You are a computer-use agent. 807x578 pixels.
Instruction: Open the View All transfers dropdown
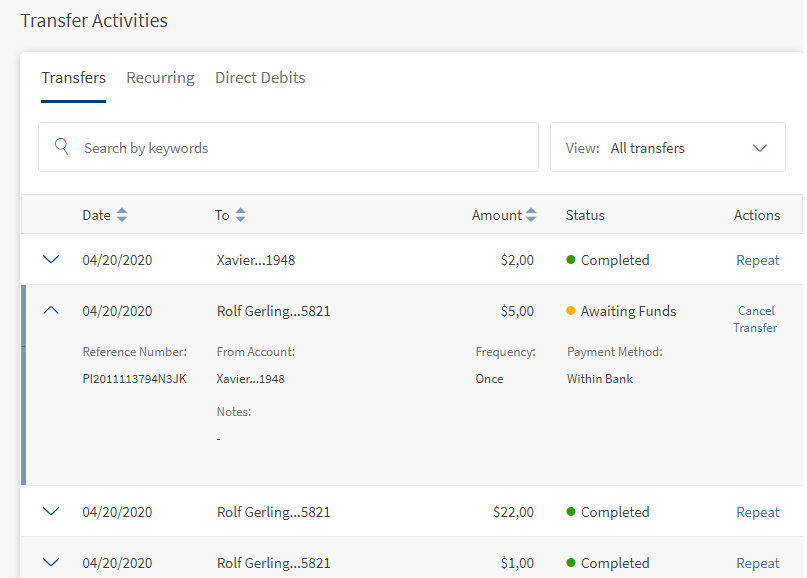[667, 148]
